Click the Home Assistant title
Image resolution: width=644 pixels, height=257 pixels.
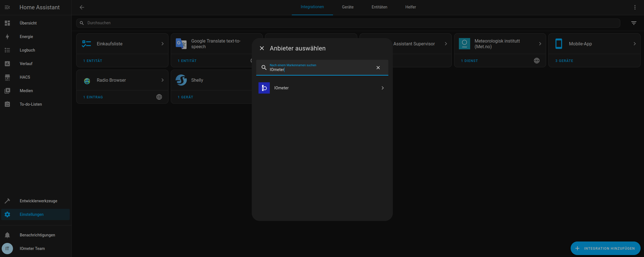click(x=40, y=7)
